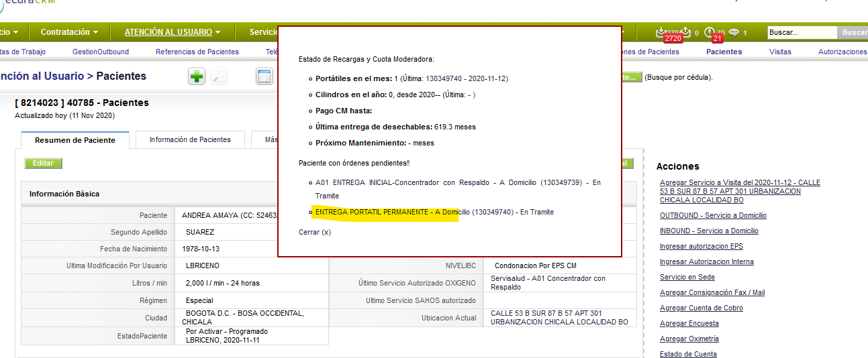868x358 pixels.
Task: Click 'Paciente con órdenes pendientes' text
Action: (354, 163)
